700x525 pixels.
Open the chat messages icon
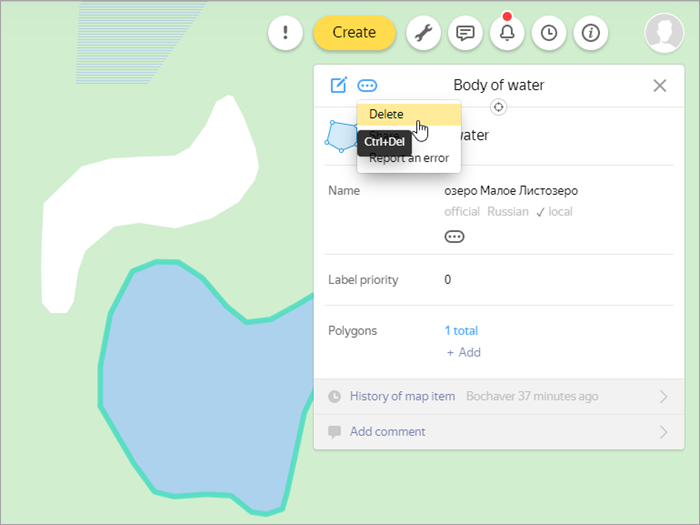[465, 33]
